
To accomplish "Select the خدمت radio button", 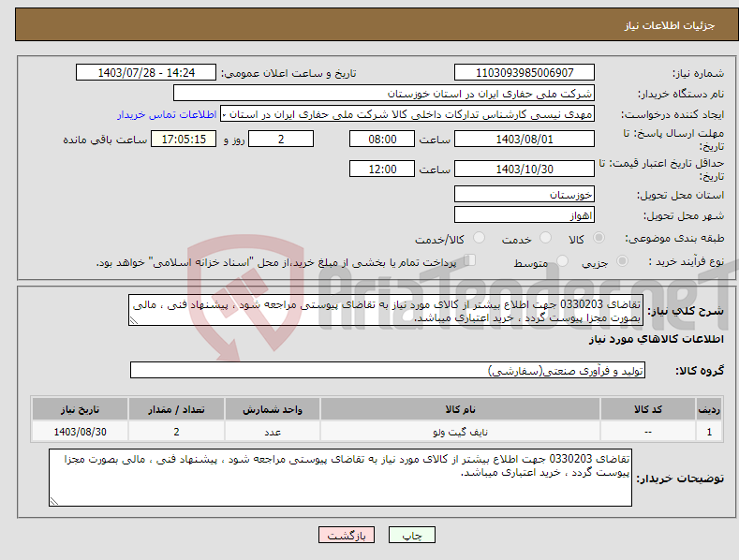I will [x=545, y=238].
